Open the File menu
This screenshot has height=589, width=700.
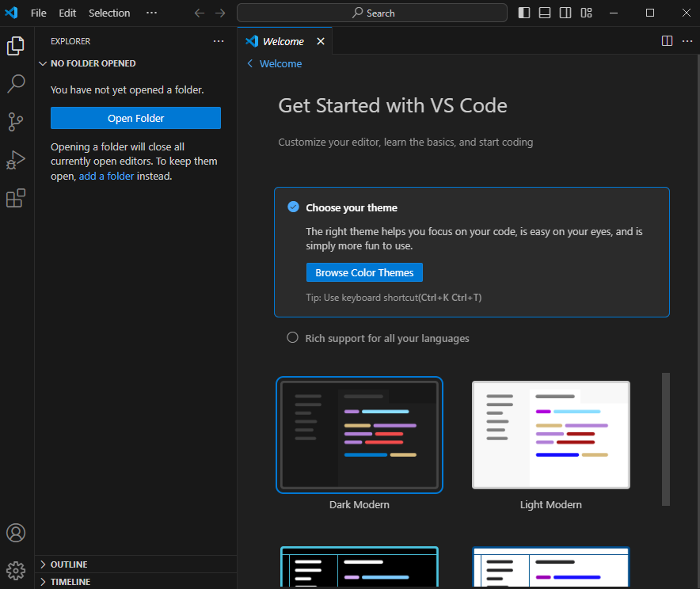click(x=38, y=13)
